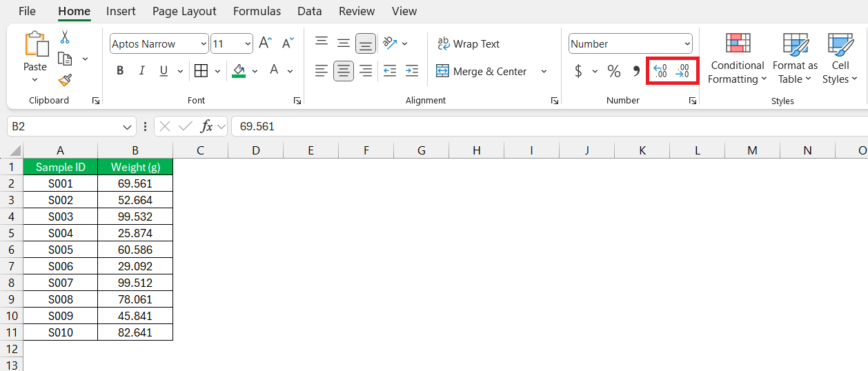Screen dimensions: 868x371
Task: Align text right
Action: (x=366, y=71)
